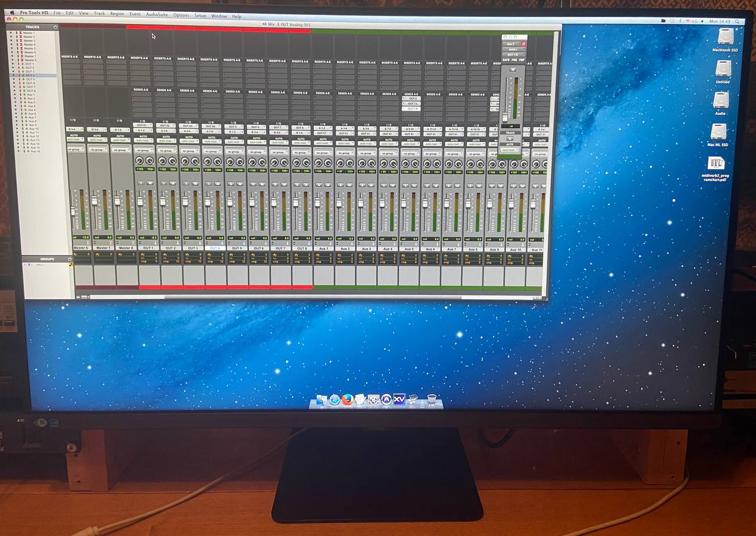Click the OUT 6 right pan knob
Screen dimensions: 756x536
pos(262,162)
